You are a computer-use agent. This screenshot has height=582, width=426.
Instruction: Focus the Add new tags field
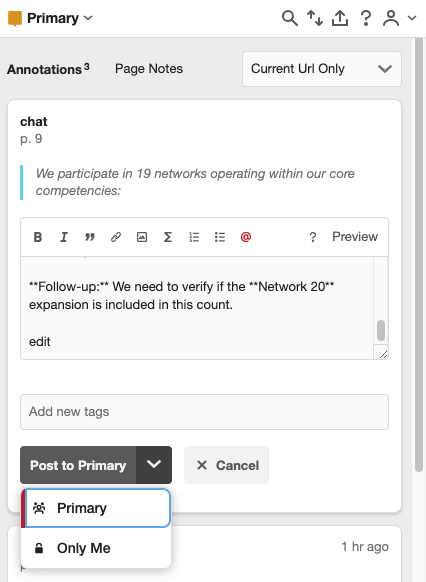point(204,412)
